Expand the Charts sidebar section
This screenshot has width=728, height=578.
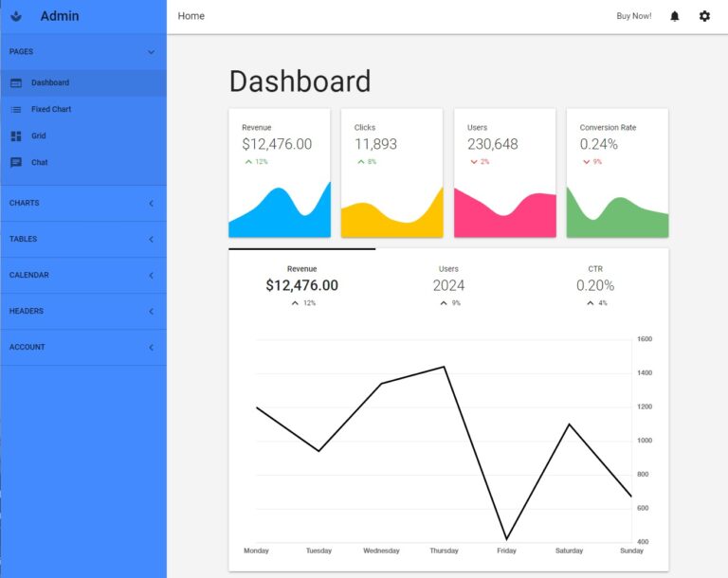click(151, 203)
